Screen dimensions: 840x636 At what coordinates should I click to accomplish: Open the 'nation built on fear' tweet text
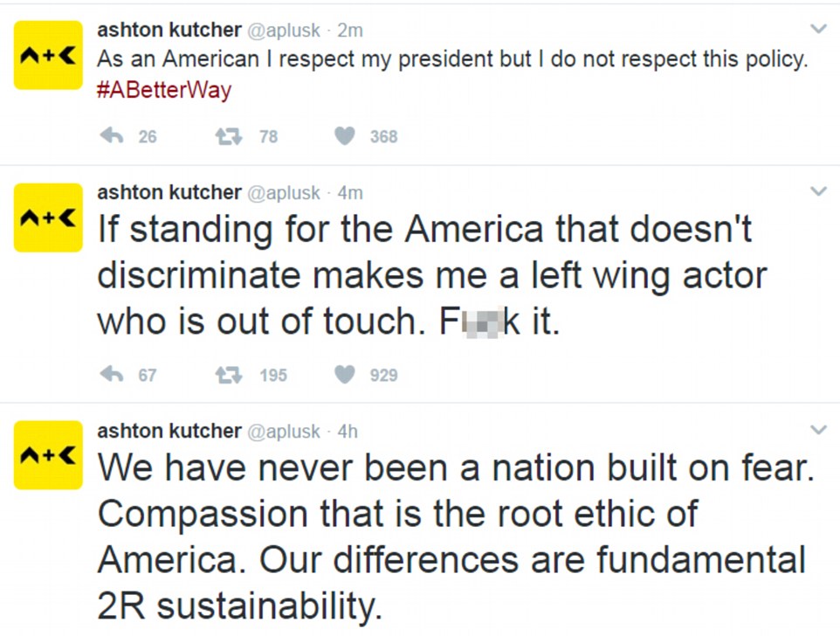click(454, 533)
